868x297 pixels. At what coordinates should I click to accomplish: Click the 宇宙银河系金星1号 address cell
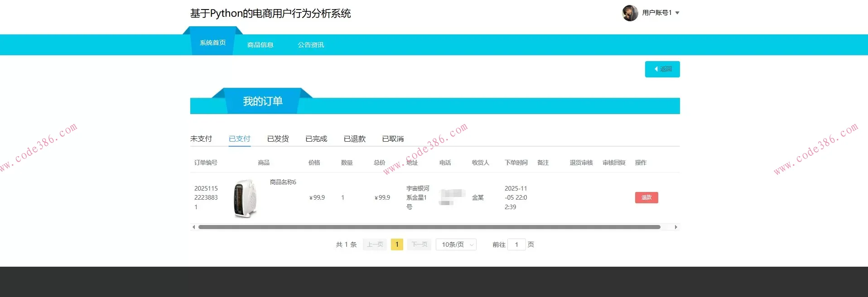pyautogui.click(x=418, y=197)
